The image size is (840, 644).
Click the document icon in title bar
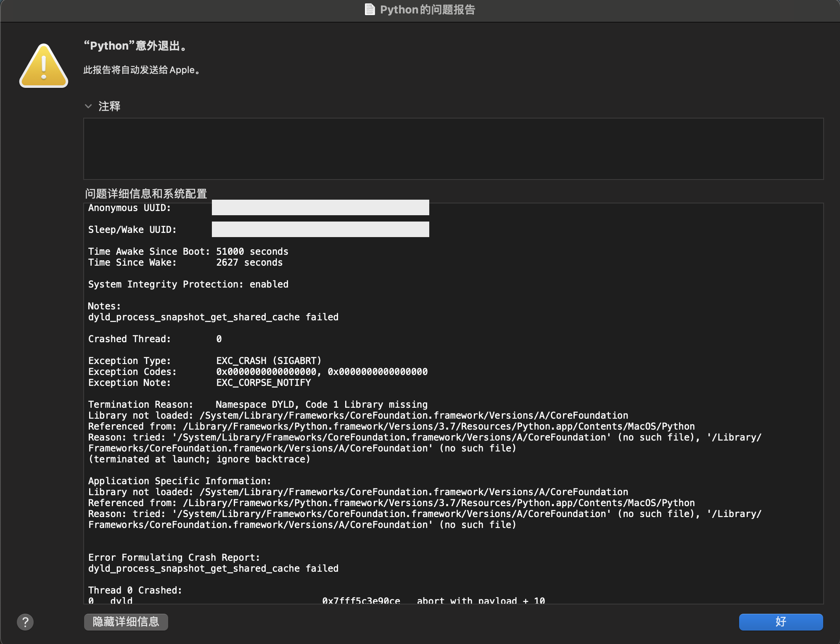370,9
